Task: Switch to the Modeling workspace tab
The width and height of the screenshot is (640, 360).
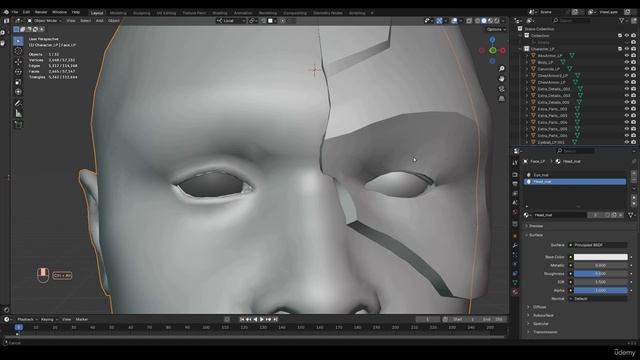Action: [x=118, y=13]
